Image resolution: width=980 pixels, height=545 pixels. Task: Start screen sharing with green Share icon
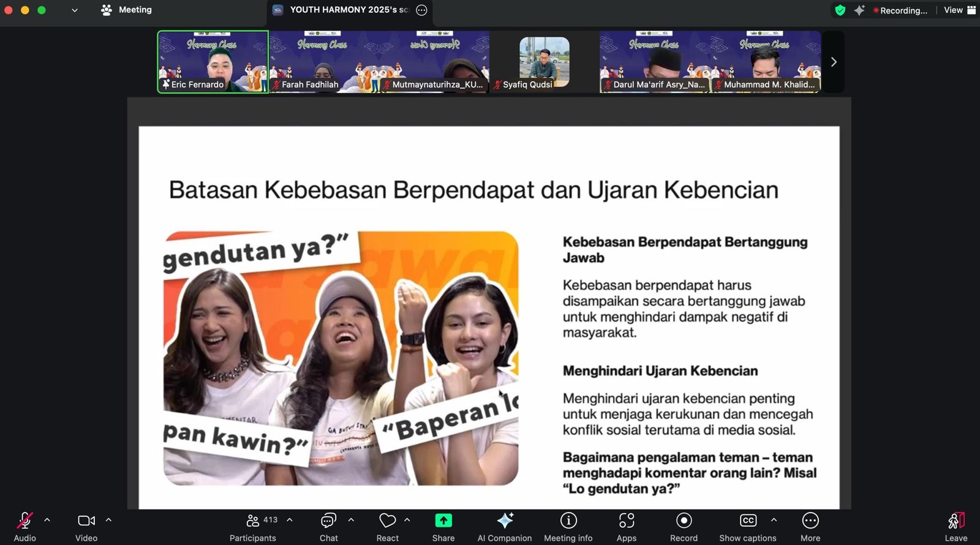[443, 521]
